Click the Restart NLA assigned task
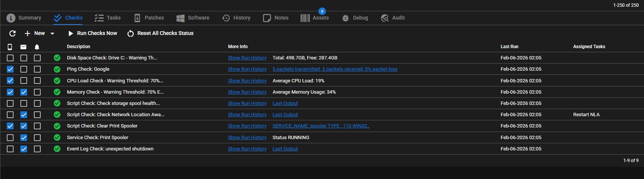Image resolution: width=644 pixels, height=179 pixels. point(586,114)
